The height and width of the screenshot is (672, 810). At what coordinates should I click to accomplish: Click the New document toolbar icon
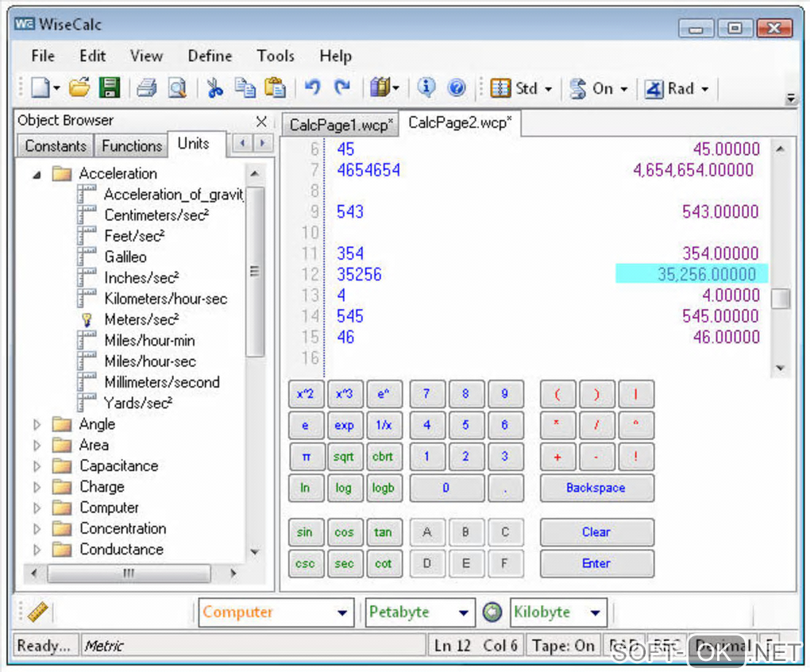coord(40,88)
